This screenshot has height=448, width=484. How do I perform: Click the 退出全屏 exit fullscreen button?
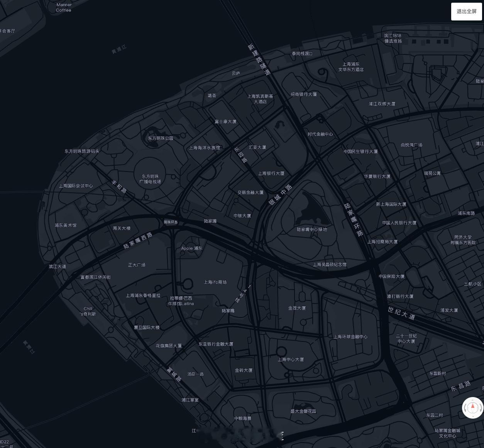(x=467, y=12)
